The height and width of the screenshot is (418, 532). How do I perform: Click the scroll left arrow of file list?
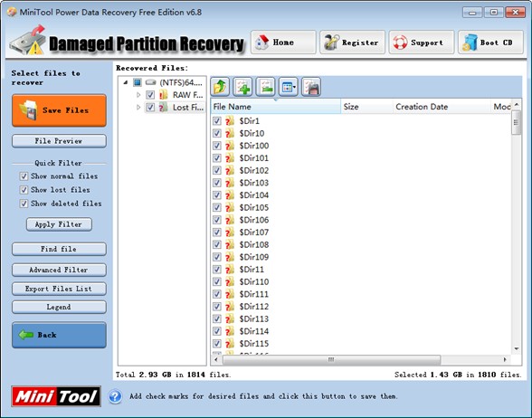[x=216, y=359]
